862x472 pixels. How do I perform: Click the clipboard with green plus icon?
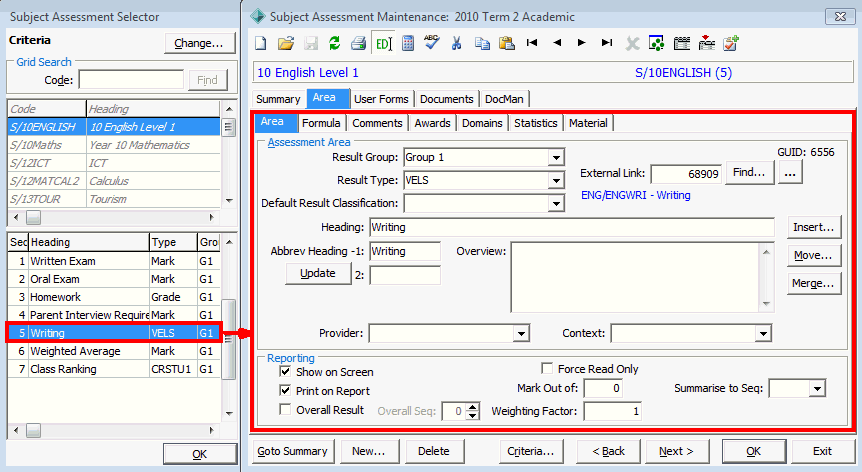point(731,43)
